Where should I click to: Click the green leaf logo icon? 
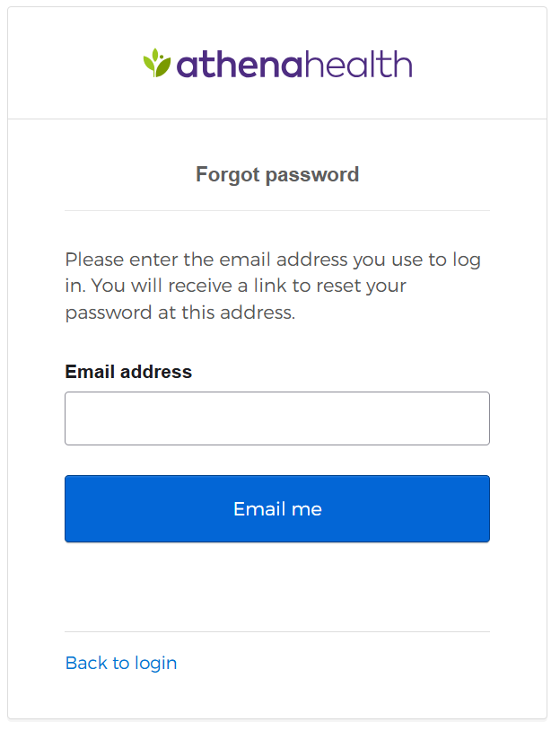point(156,63)
